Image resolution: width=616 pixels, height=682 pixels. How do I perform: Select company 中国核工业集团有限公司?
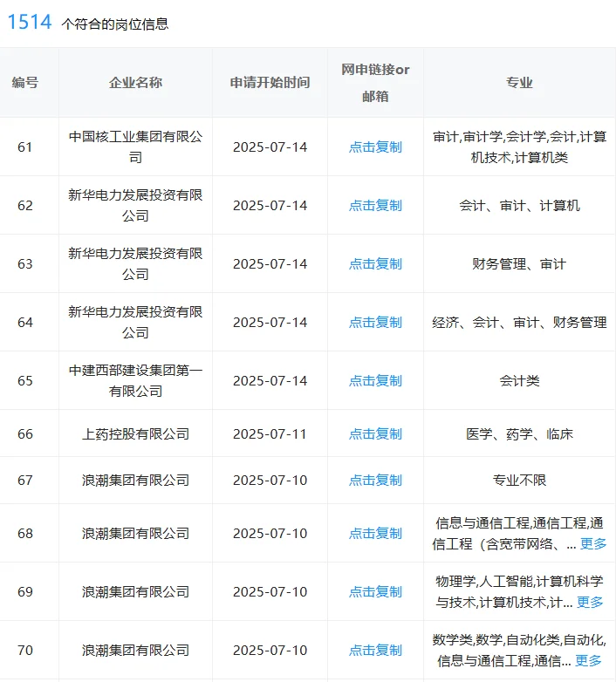point(135,147)
